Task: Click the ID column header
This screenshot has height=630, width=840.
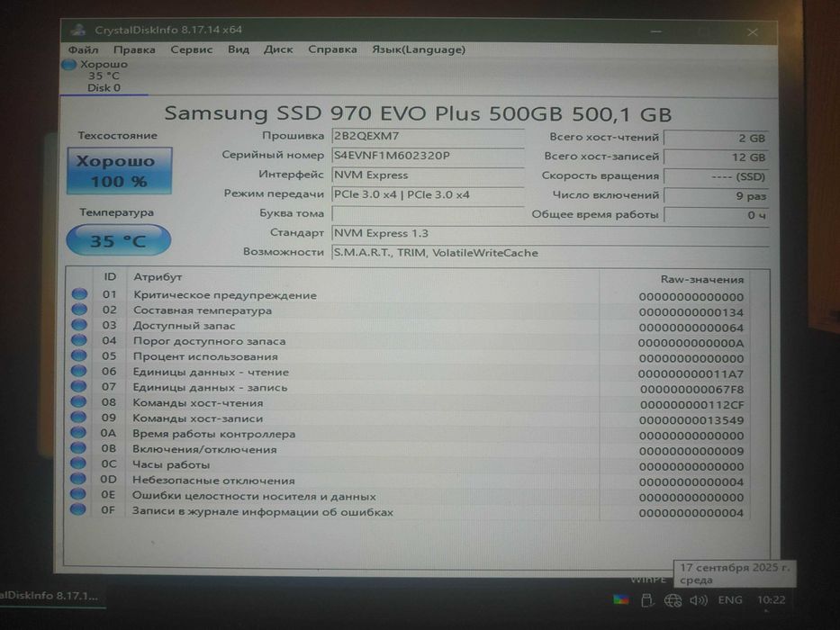Action: coord(110,277)
